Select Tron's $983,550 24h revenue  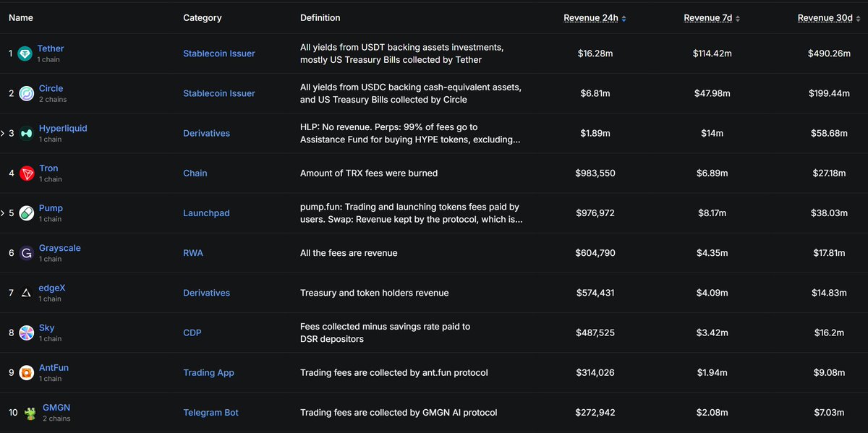pyautogui.click(x=595, y=173)
